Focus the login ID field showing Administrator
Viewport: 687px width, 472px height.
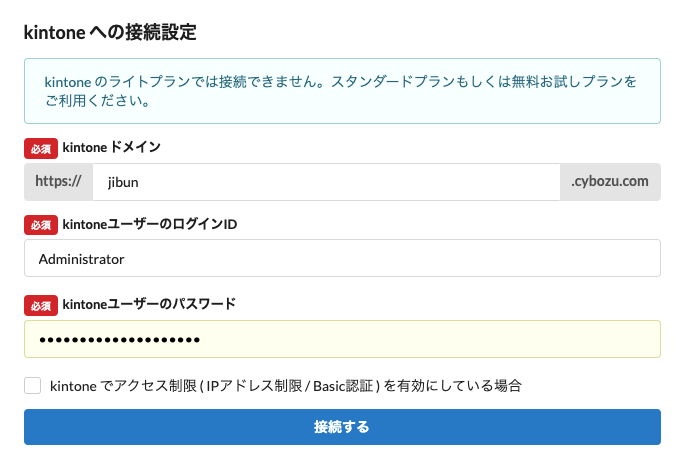(342, 259)
